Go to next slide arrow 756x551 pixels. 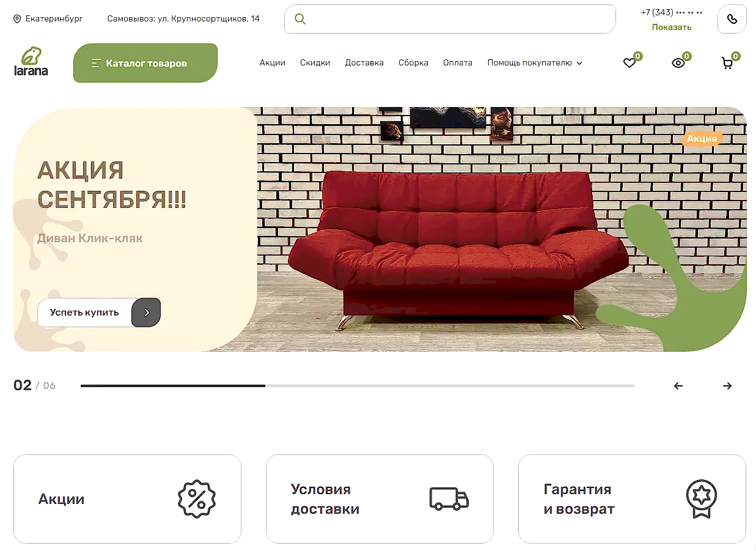pyautogui.click(x=727, y=386)
